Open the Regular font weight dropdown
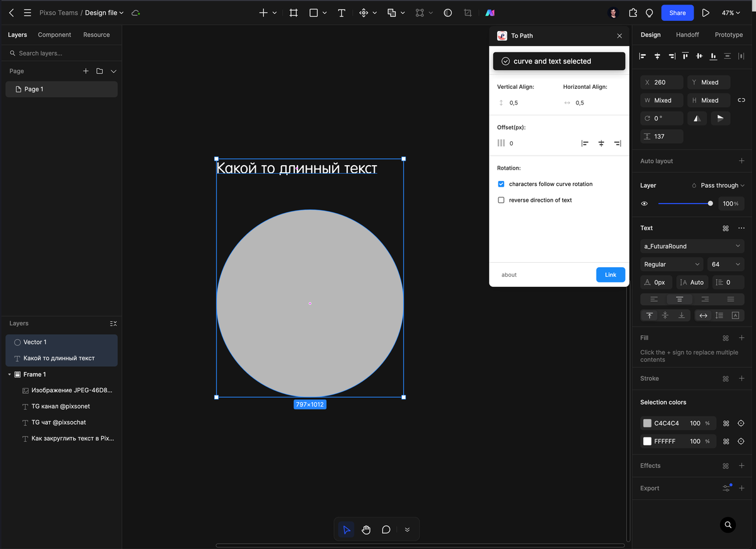Viewport: 756px width, 549px height. click(x=672, y=265)
